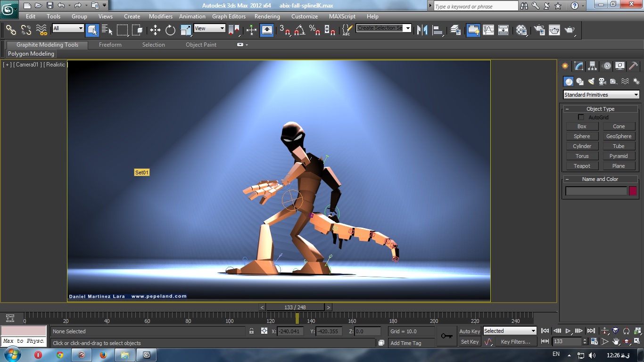Create a Sphere primitive button
The width and height of the screenshot is (644, 362).
click(x=582, y=136)
